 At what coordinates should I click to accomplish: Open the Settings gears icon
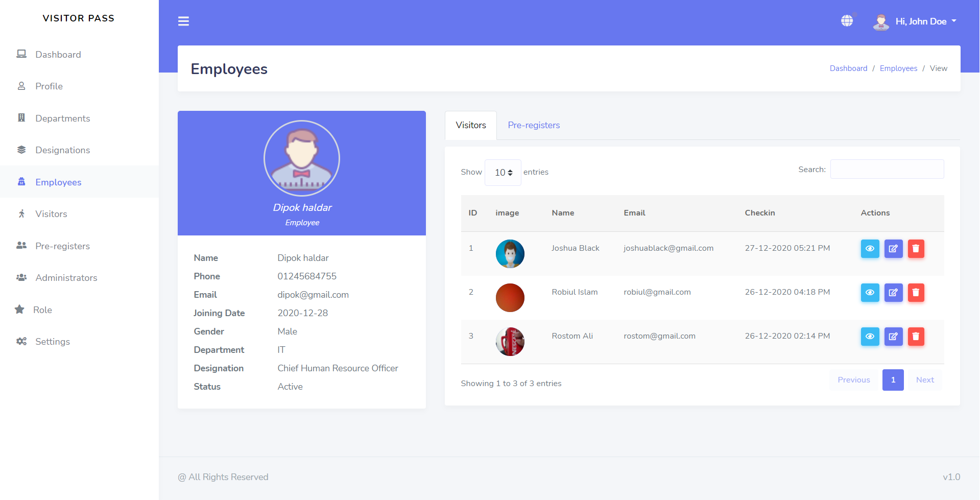(21, 341)
